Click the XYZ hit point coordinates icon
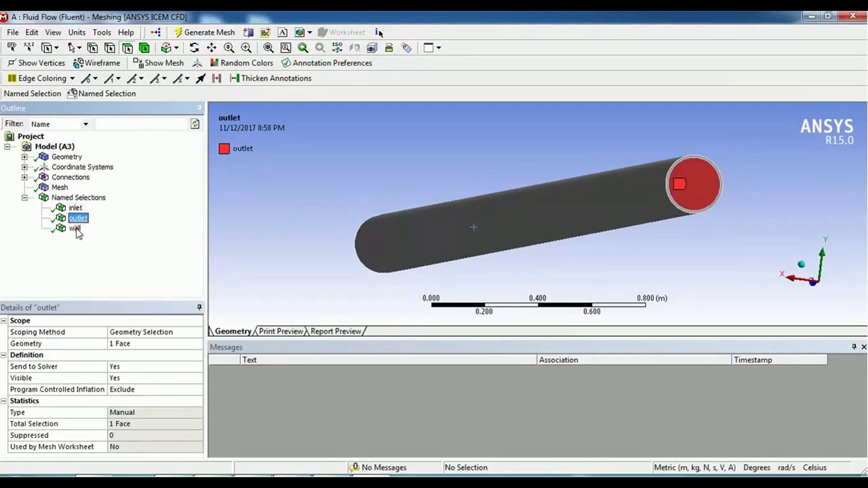 tap(28, 47)
